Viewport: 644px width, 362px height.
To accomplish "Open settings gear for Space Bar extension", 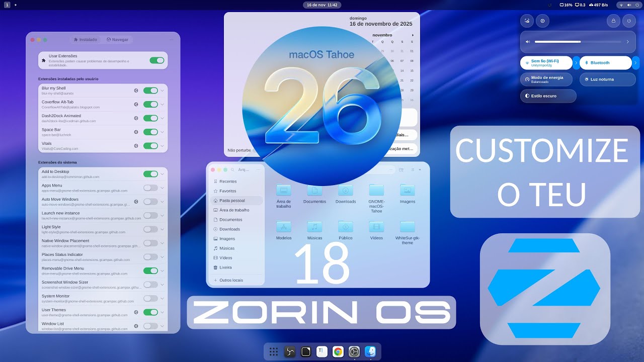I will 136,132.
